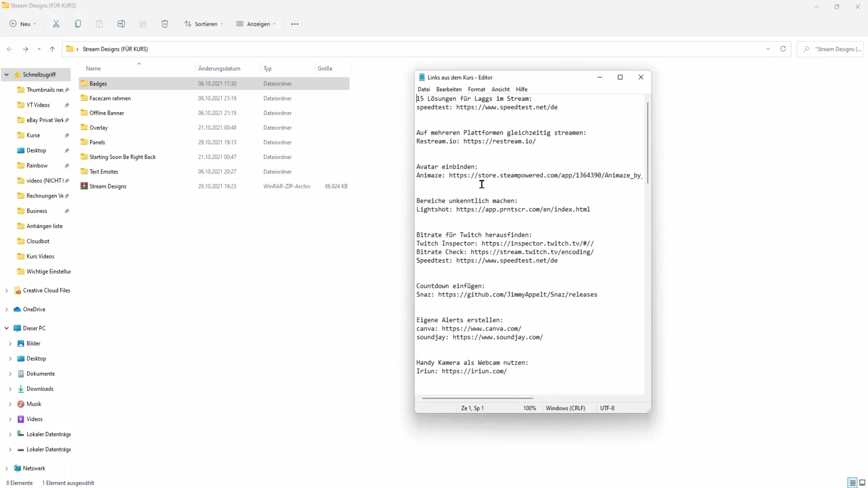Image resolution: width=868 pixels, height=488 pixels.
Task: Click the Editor vertical scrollbar thumb
Action: point(648,143)
